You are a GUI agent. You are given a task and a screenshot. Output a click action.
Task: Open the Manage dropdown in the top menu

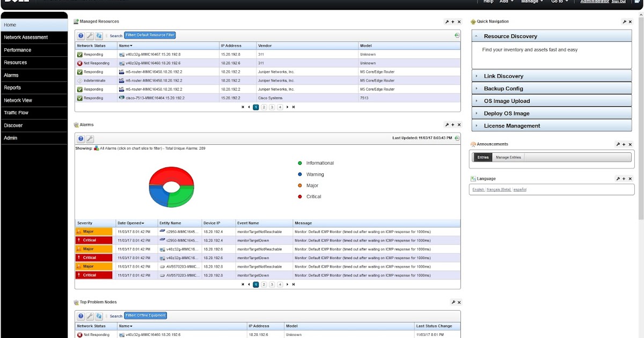530,2
